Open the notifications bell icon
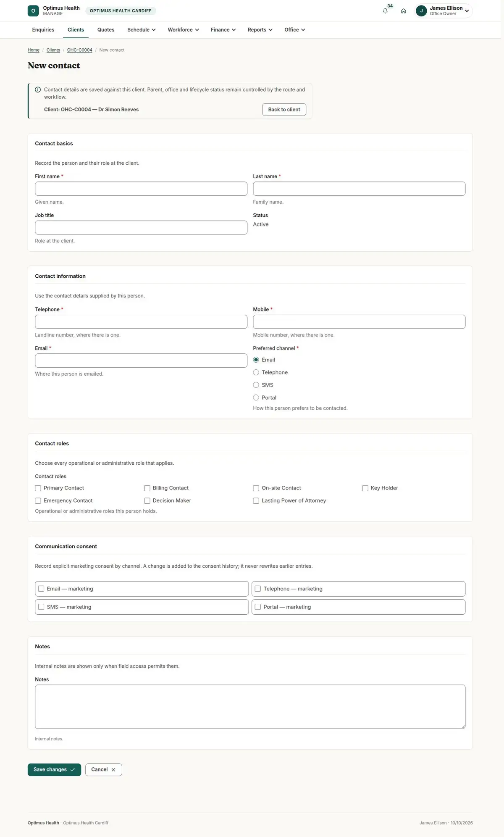 (x=385, y=11)
